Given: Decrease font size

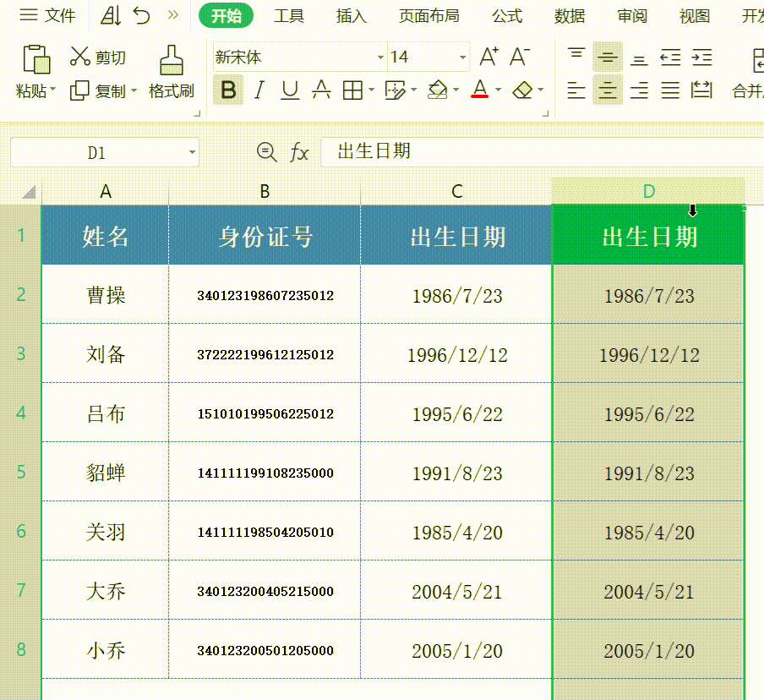Looking at the screenshot, I should coord(520,57).
